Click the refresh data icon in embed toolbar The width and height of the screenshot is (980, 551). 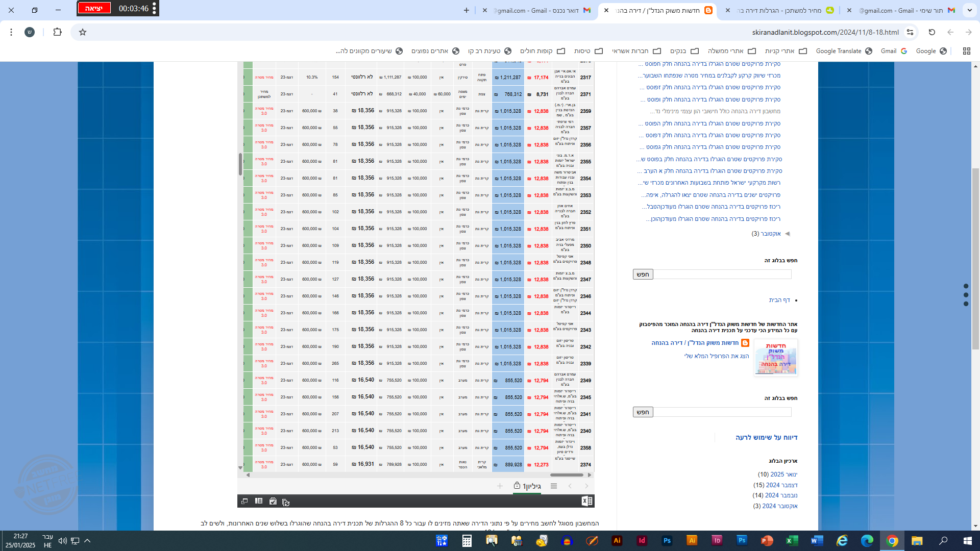(x=286, y=502)
